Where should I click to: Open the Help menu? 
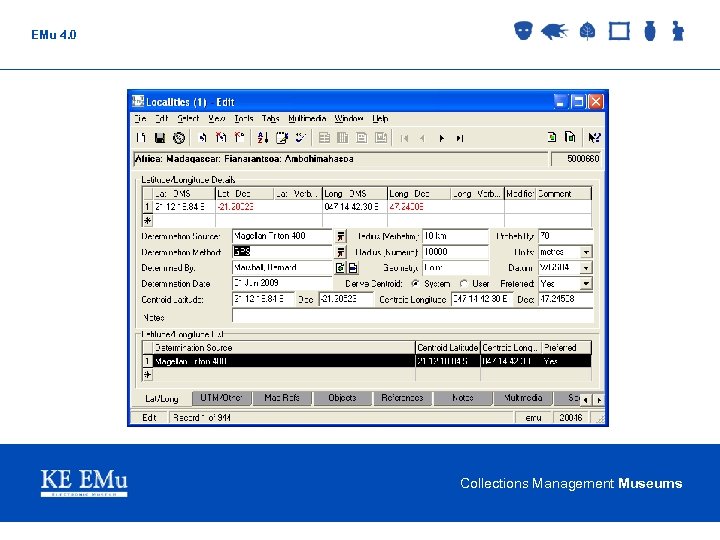click(x=380, y=118)
